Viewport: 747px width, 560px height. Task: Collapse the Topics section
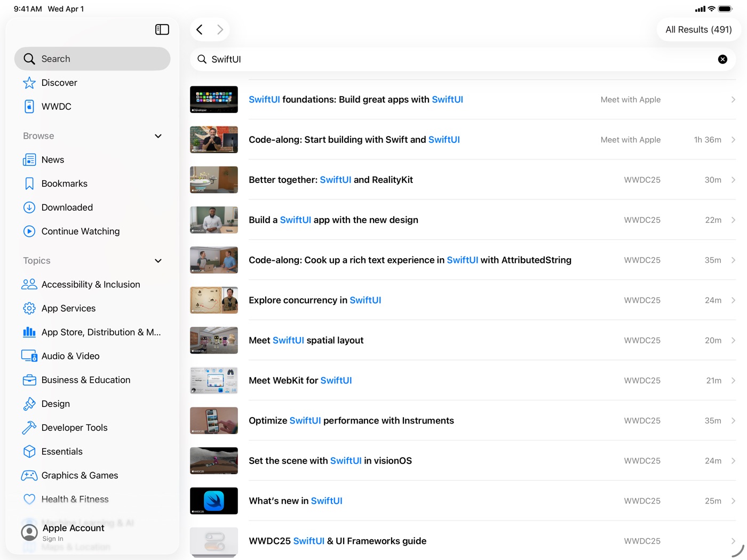point(158,261)
